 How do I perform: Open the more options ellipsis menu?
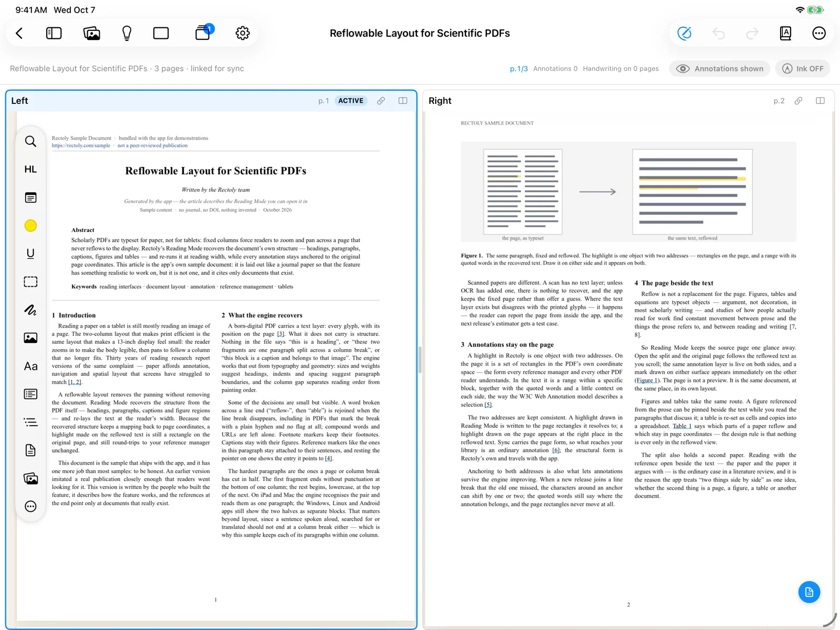coord(818,33)
